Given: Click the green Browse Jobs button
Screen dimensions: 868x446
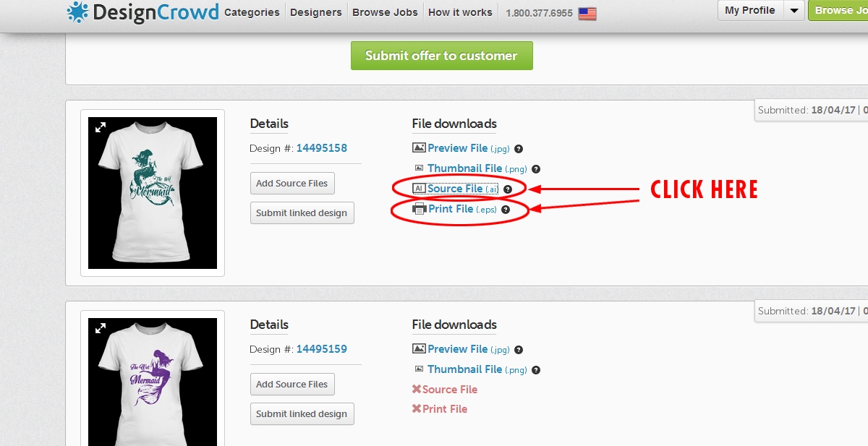Looking at the screenshot, I should [838, 10].
